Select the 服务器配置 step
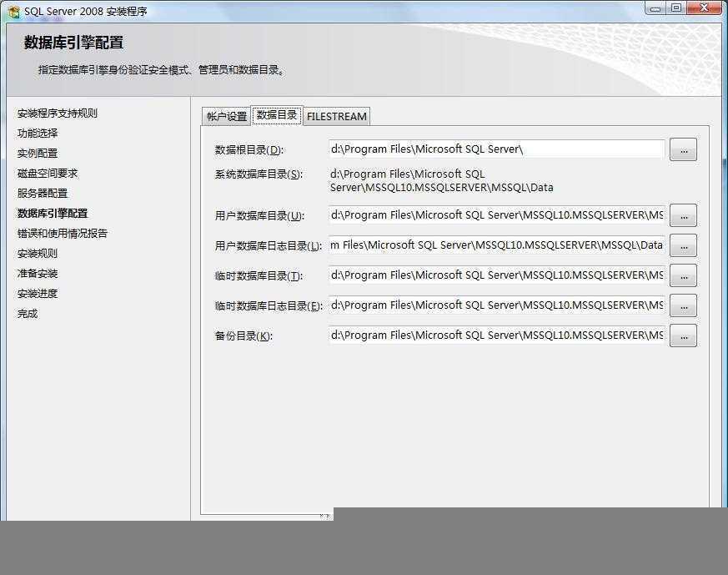This screenshot has width=728, height=575. pyautogui.click(x=43, y=194)
